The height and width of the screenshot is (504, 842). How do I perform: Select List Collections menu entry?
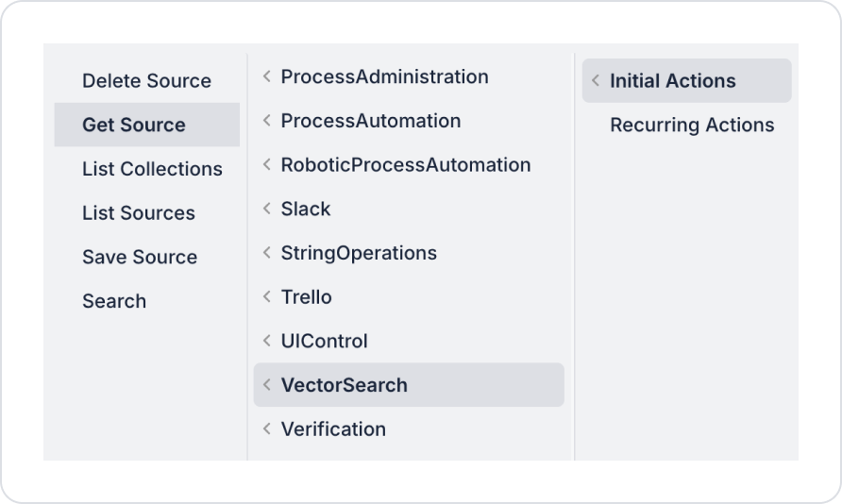pyautogui.click(x=152, y=169)
